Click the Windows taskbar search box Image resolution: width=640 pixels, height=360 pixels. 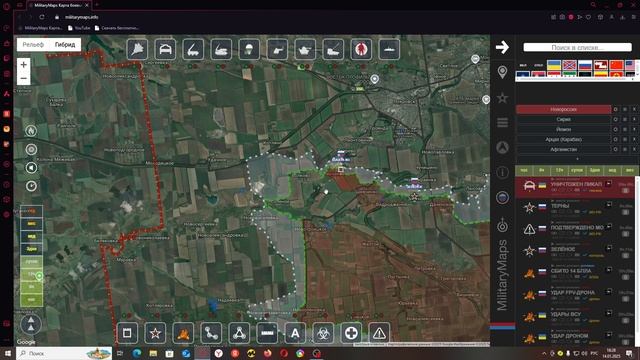click(64, 353)
